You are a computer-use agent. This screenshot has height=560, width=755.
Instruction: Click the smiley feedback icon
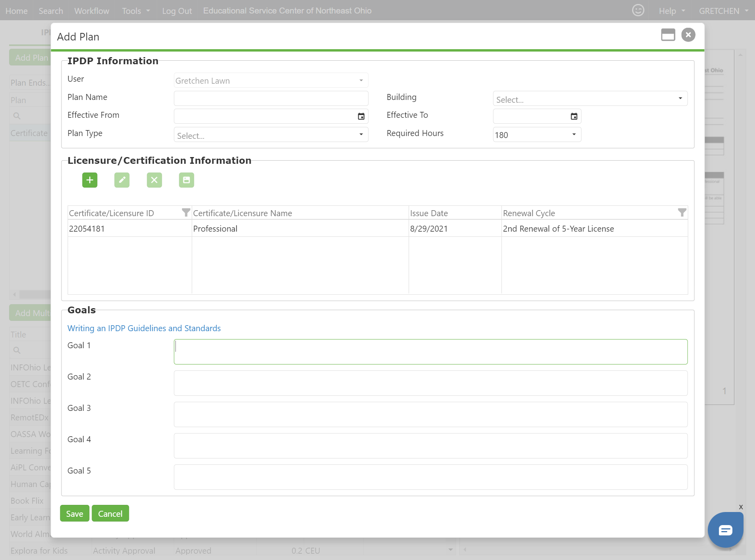point(638,10)
